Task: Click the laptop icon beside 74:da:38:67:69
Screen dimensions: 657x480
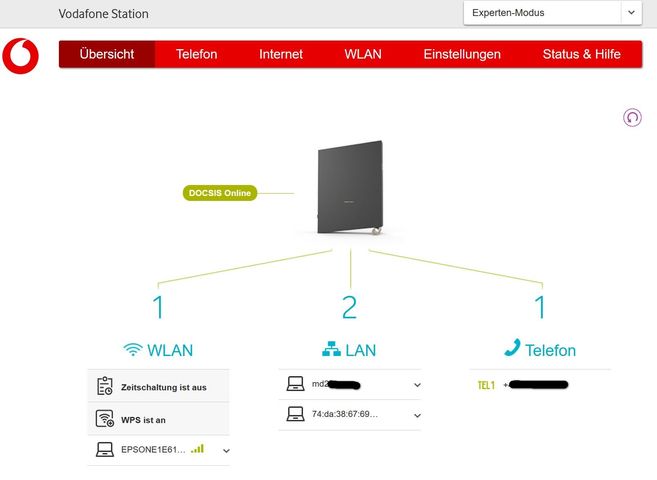Action: pyautogui.click(x=295, y=414)
